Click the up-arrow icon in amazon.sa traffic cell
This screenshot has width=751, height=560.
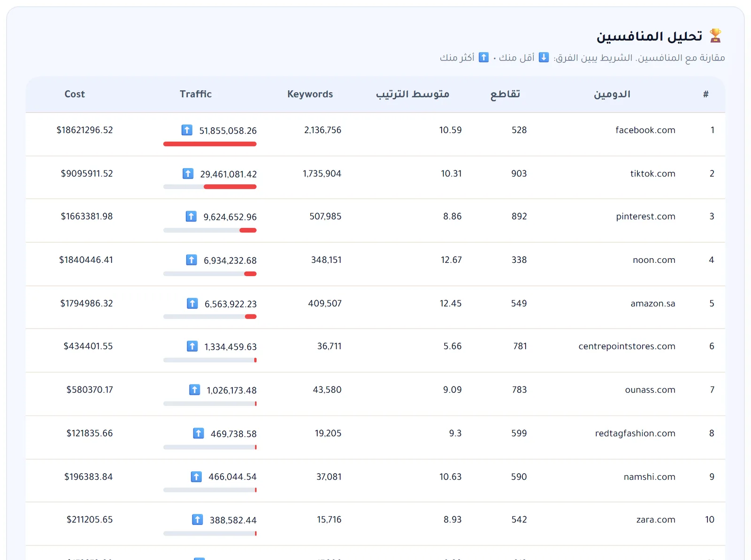192,303
